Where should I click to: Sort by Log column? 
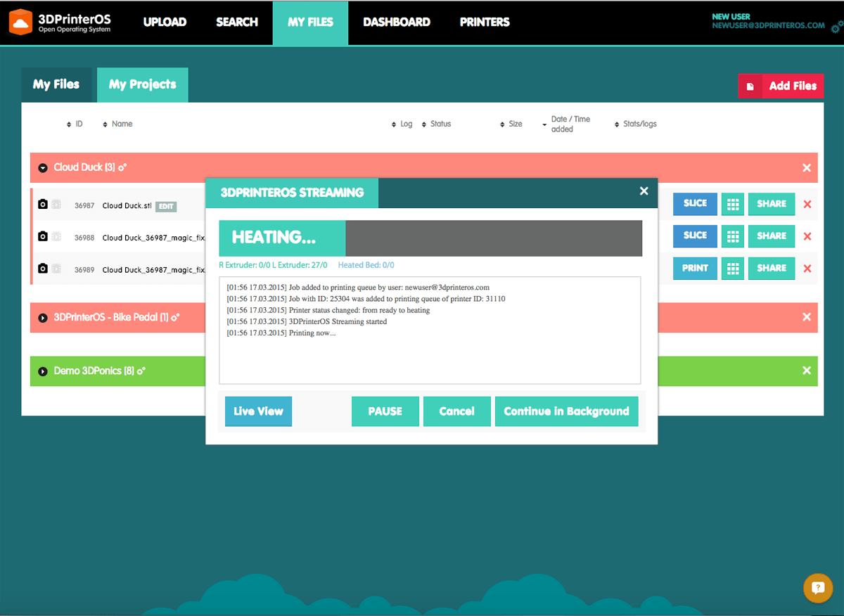pos(402,124)
